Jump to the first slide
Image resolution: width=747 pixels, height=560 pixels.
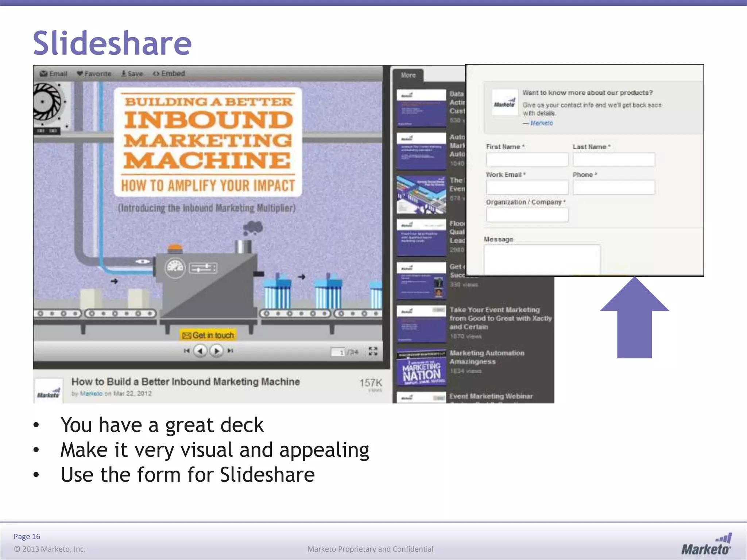(187, 351)
